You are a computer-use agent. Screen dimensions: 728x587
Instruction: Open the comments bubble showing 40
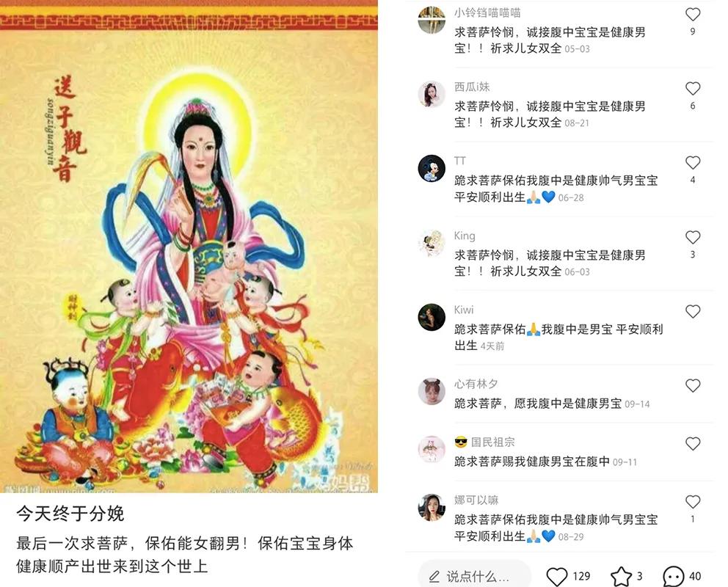point(673,576)
